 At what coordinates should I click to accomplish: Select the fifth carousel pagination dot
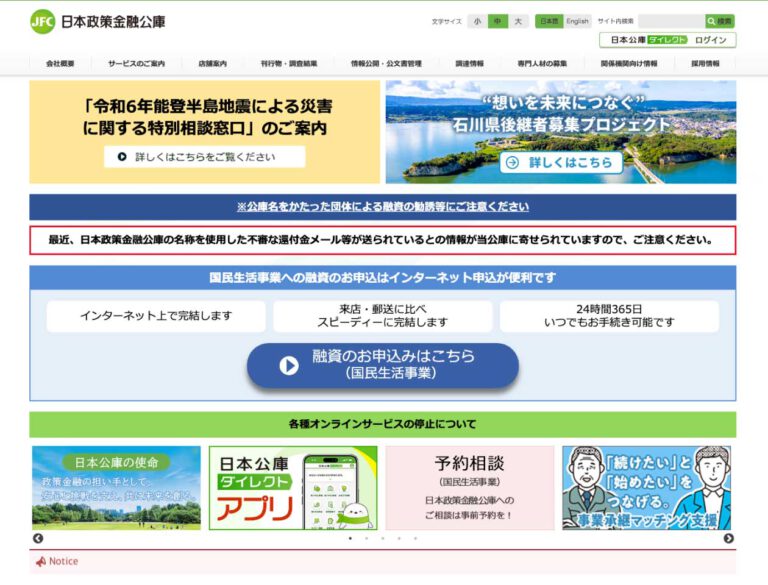415,538
